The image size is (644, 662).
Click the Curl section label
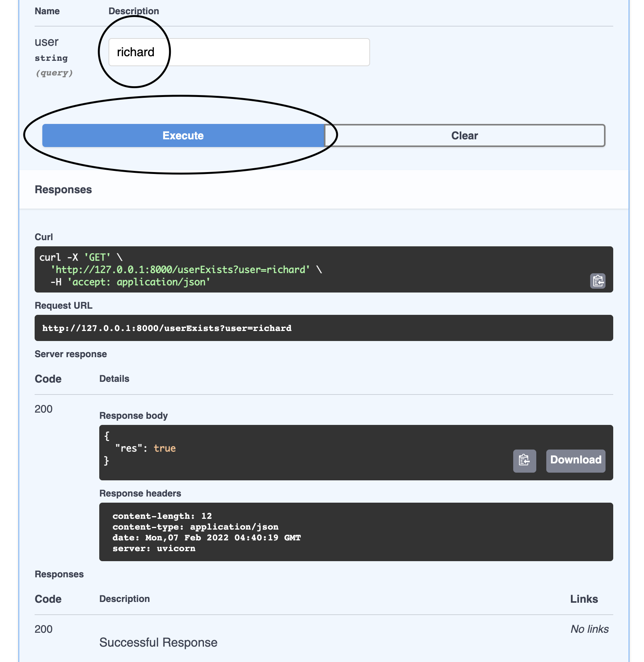(x=44, y=237)
